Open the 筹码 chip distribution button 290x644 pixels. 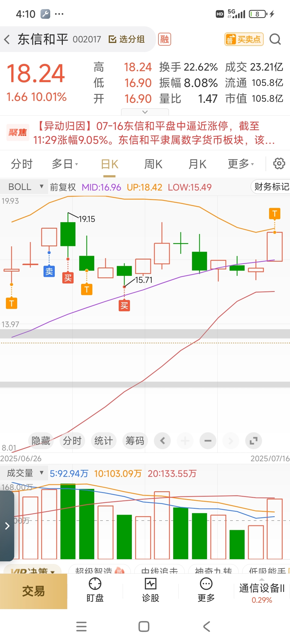135,441
